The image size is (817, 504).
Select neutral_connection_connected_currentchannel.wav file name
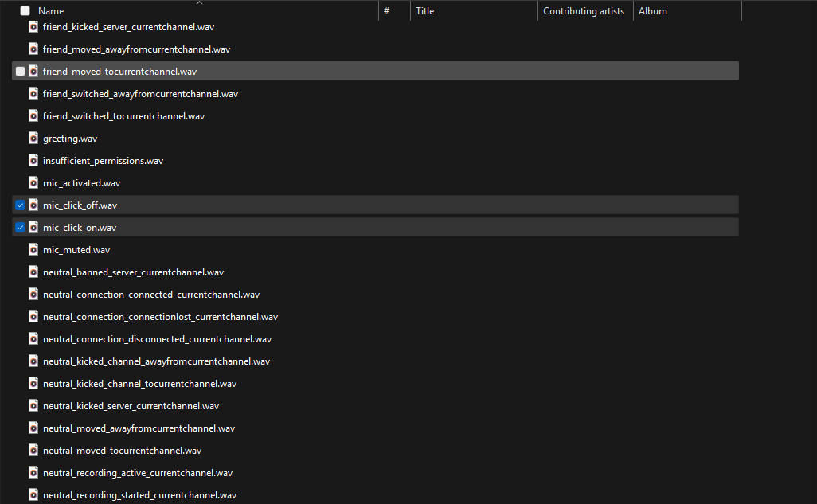click(151, 295)
